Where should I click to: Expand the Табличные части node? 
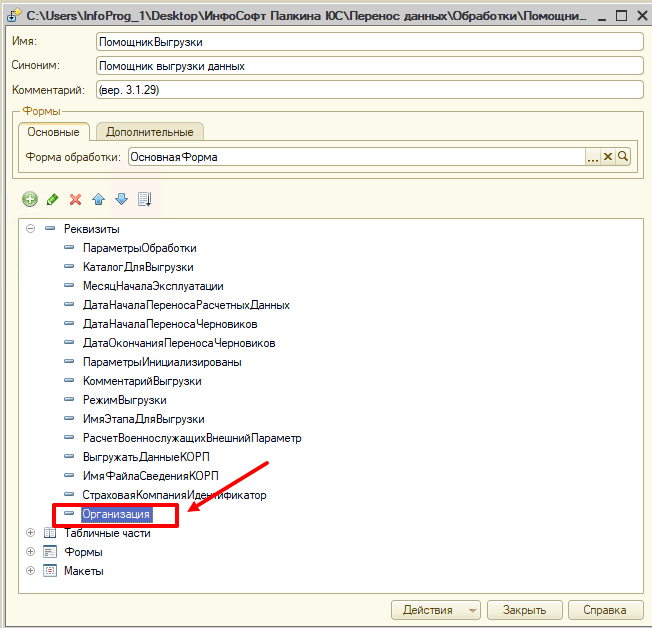coord(31,533)
